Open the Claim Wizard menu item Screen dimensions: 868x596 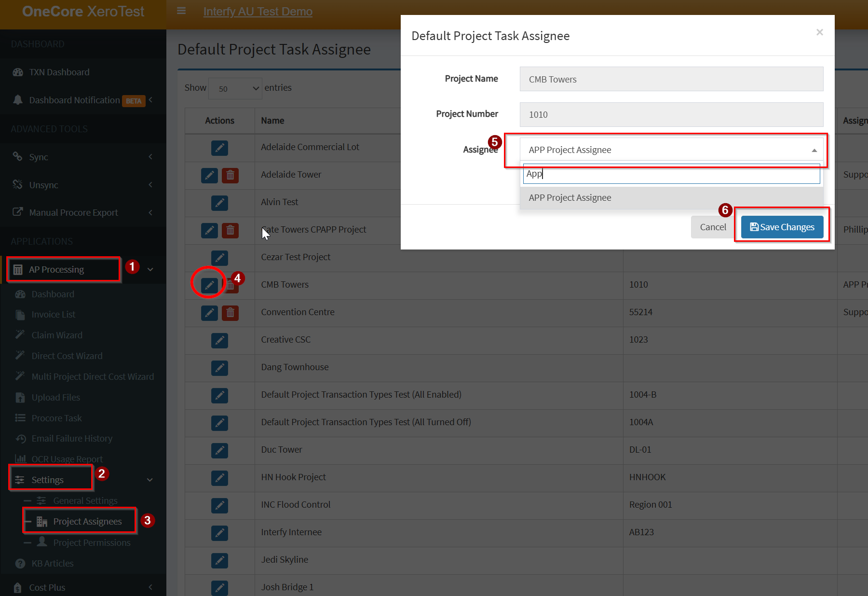pyautogui.click(x=56, y=335)
